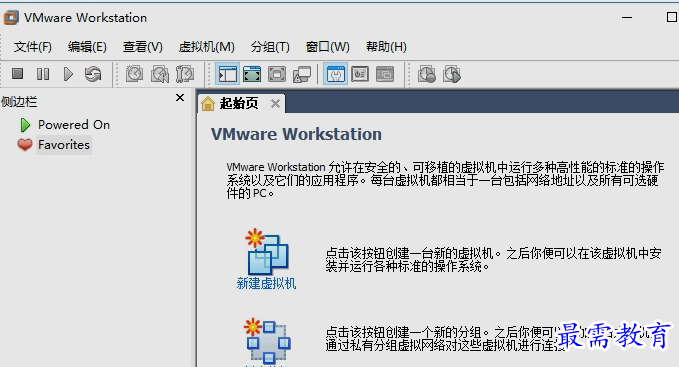Click the 新建虚拟机 link text
The height and width of the screenshot is (367, 679).
click(266, 283)
